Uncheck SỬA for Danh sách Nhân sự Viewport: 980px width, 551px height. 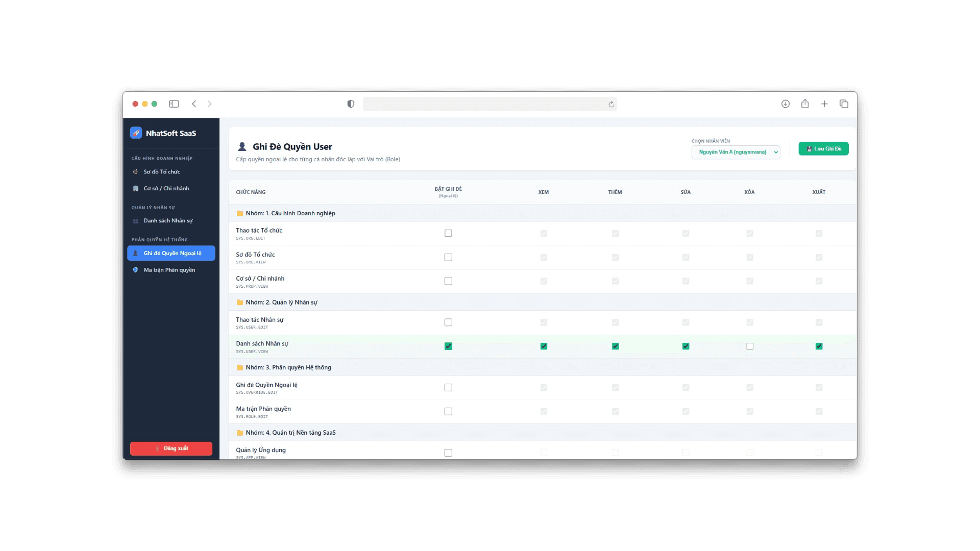coord(685,346)
